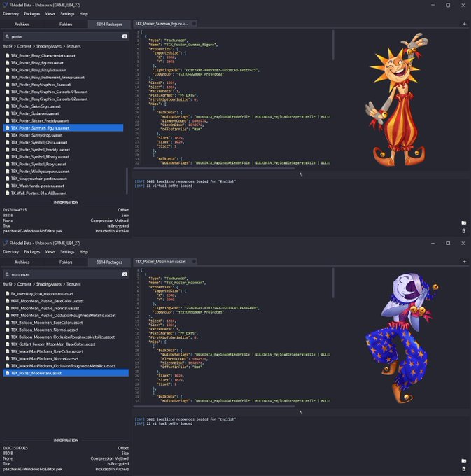Select 9814 Packages tab in Moonman window
Image resolution: width=471 pixels, height=476 pixels.
click(109, 262)
